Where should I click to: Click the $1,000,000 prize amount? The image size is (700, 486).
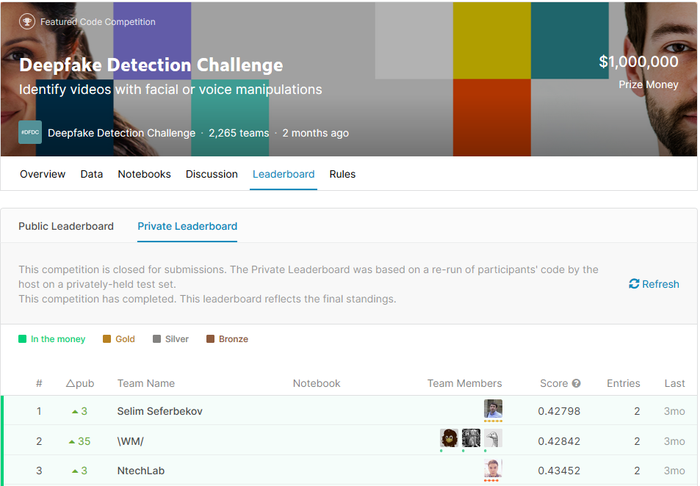638,62
